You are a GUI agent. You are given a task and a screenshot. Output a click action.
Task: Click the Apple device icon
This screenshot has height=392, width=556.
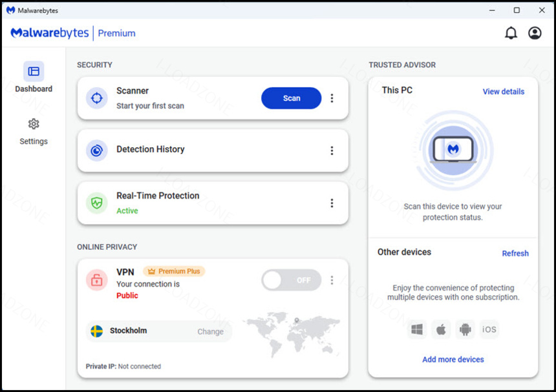pos(441,329)
